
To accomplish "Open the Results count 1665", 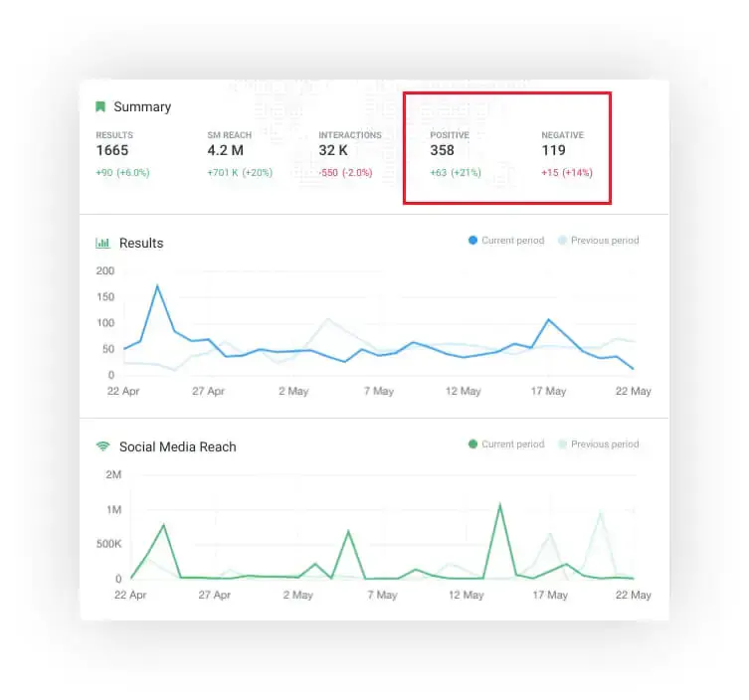I will pyautogui.click(x=112, y=151).
